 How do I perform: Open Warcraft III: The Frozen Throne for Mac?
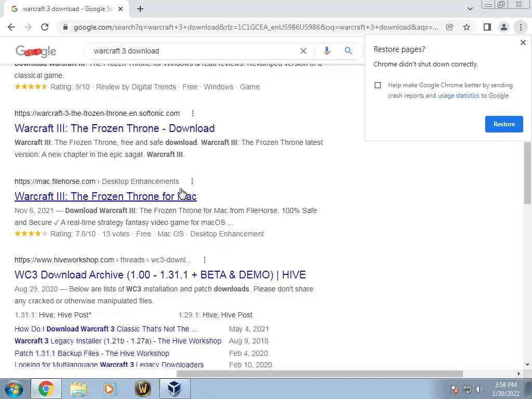pyautogui.click(x=105, y=196)
